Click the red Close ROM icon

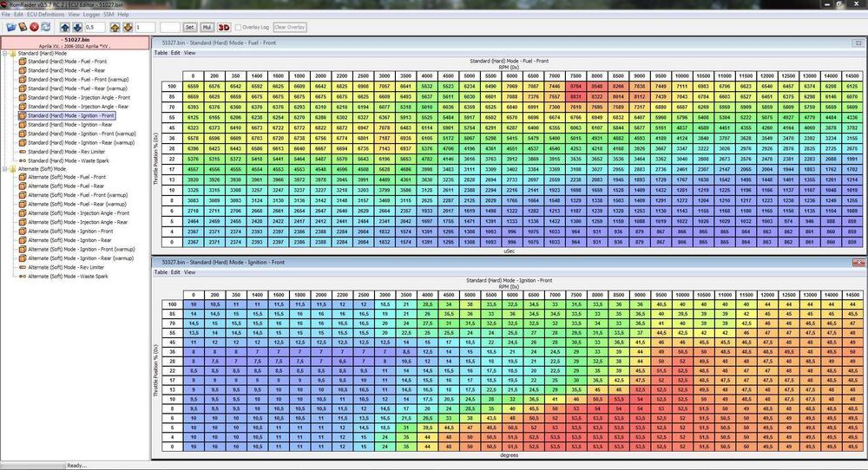click(35, 27)
